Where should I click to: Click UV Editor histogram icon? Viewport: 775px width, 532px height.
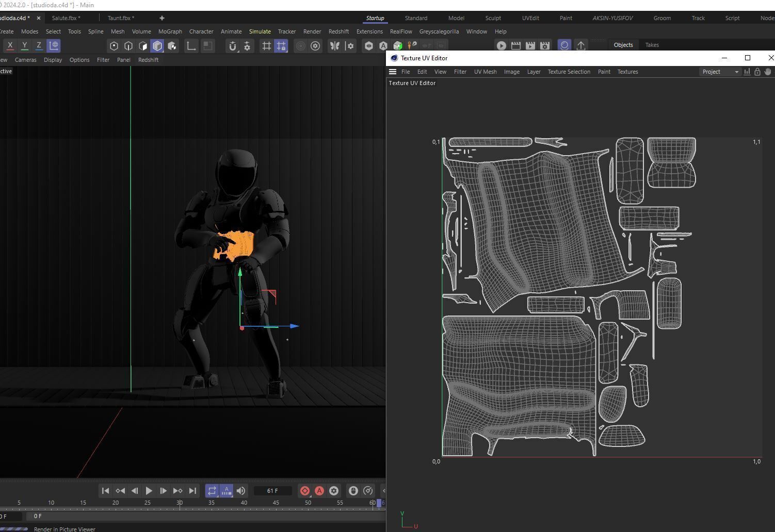point(747,72)
